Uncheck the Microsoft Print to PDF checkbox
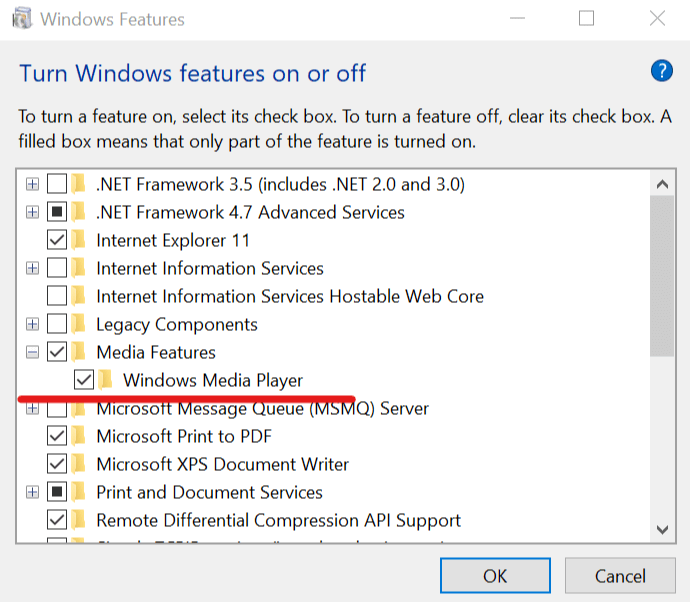This screenshot has width=690, height=603. (x=57, y=436)
